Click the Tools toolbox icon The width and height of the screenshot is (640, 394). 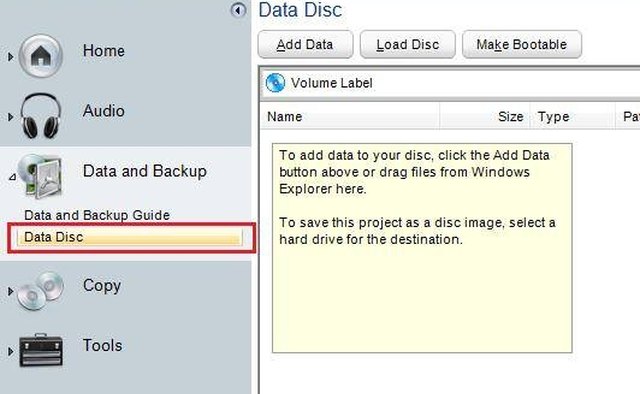41,350
